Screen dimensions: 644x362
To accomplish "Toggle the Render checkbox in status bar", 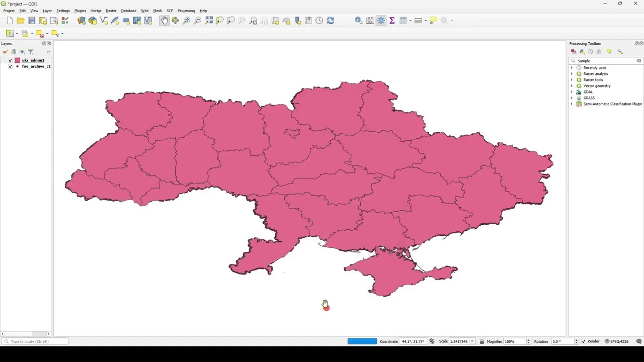I will click(584, 341).
